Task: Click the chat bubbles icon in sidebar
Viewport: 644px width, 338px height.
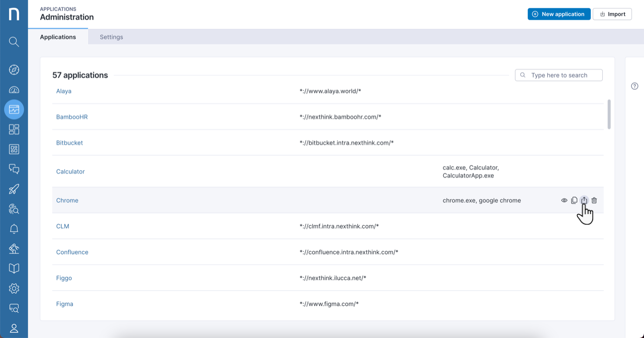Action: (x=14, y=169)
